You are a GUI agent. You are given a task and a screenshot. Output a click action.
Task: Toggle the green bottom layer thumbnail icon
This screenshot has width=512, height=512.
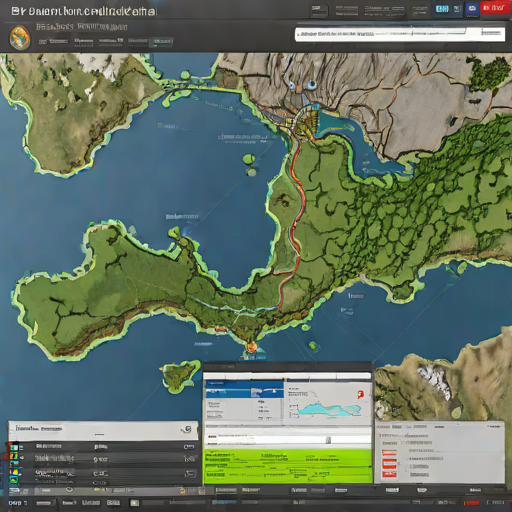14,480
